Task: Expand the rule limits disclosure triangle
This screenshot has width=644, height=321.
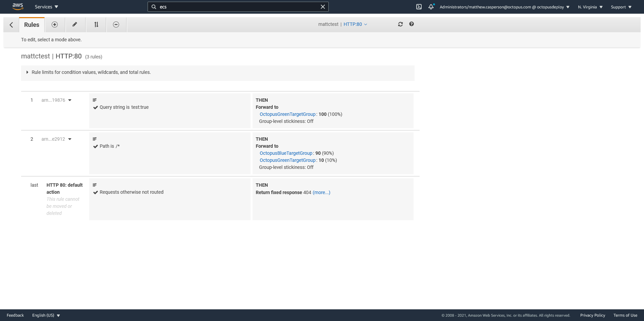Action: coord(27,72)
